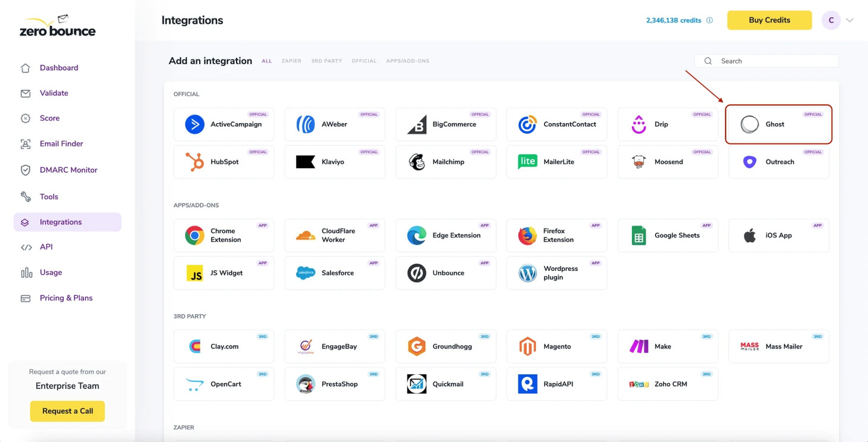Open the HubSpot integration

[224, 162]
